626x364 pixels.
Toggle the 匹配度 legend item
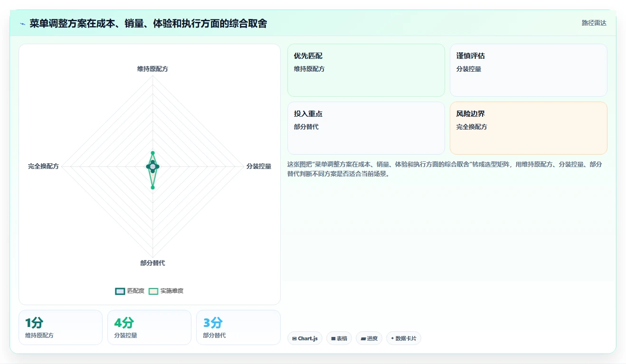[130, 291]
